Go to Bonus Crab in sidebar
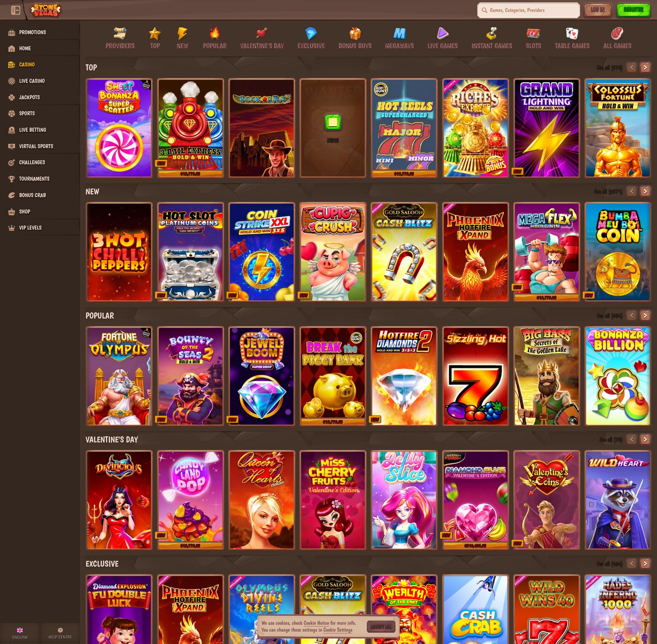 tap(32, 195)
